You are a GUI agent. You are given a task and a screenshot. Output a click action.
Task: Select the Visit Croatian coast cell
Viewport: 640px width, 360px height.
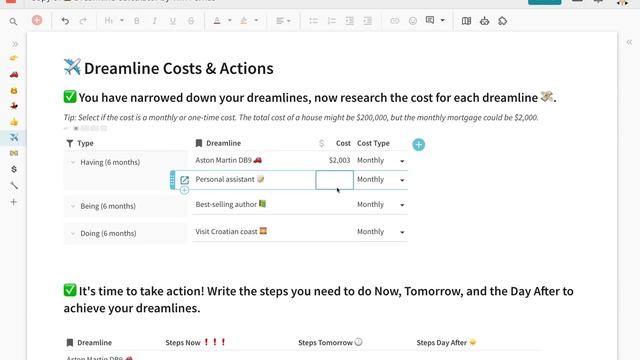point(253,232)
